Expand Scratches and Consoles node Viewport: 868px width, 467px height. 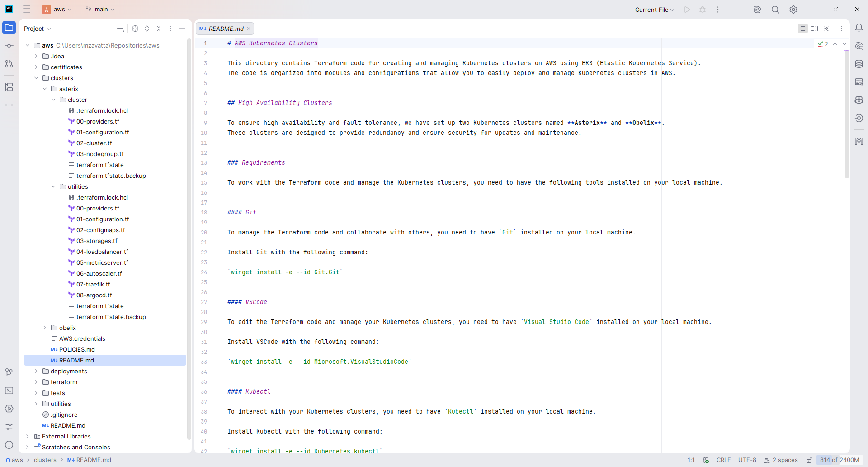[x=28, y=448]
